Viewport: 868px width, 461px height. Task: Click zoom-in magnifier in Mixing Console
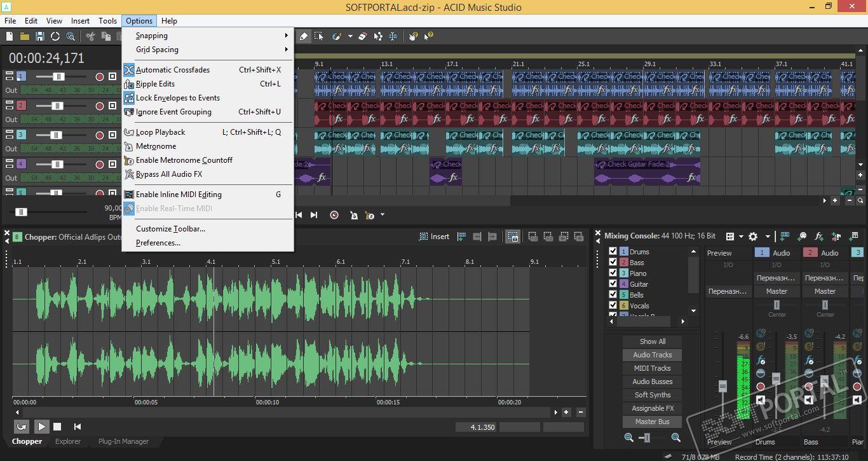[675, 437]
